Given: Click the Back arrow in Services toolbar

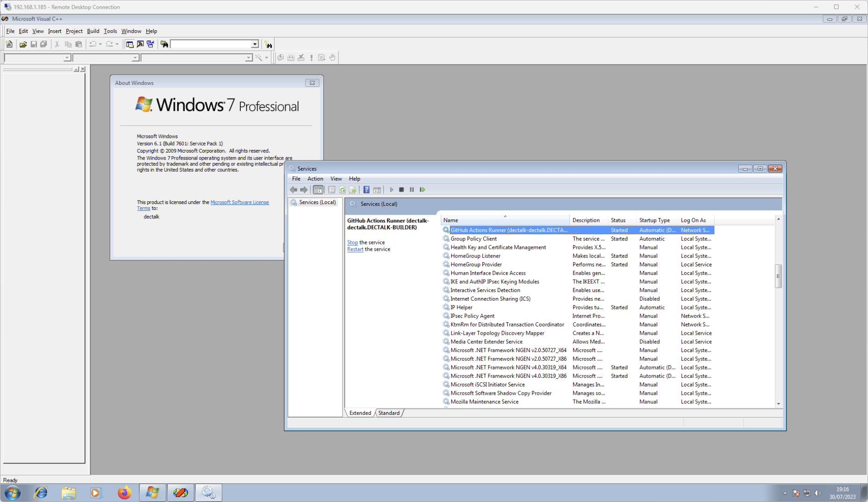Looking at the screenshot, I should (293, 190).
